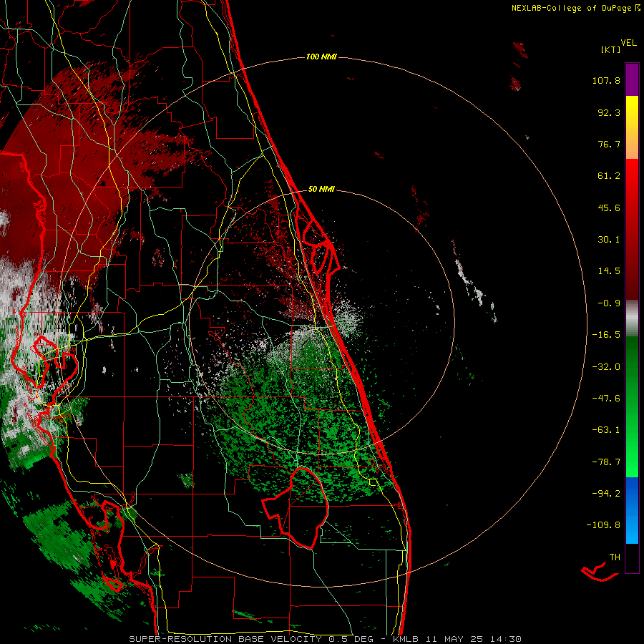Select the -32.0 scale value

click(x=606, y=367)
